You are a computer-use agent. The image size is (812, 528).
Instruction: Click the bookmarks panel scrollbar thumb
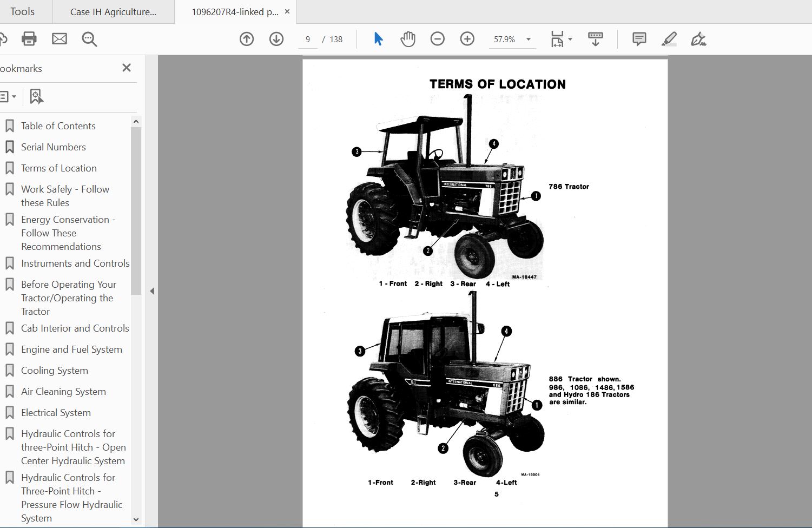point(136,211)
